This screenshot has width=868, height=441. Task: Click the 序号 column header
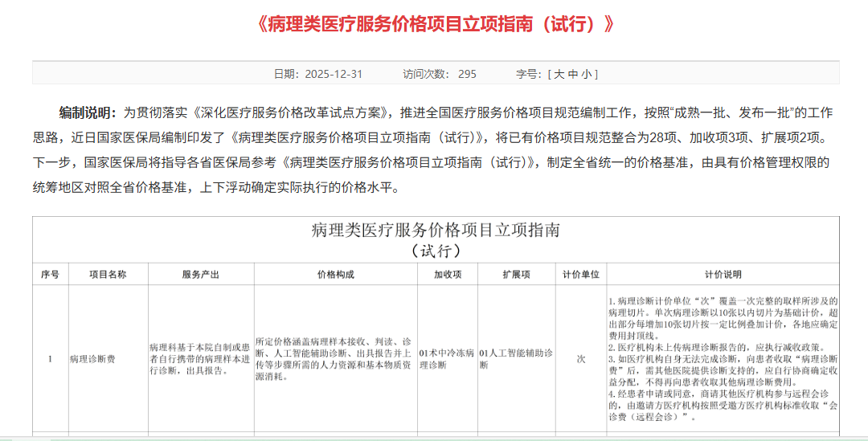tap(50, 274)
